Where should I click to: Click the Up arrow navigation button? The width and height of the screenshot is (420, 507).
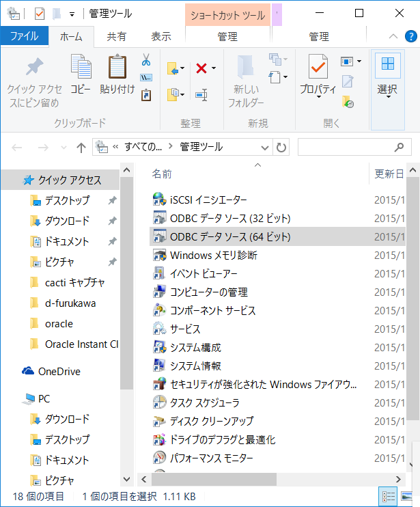(x=81, y=148)
